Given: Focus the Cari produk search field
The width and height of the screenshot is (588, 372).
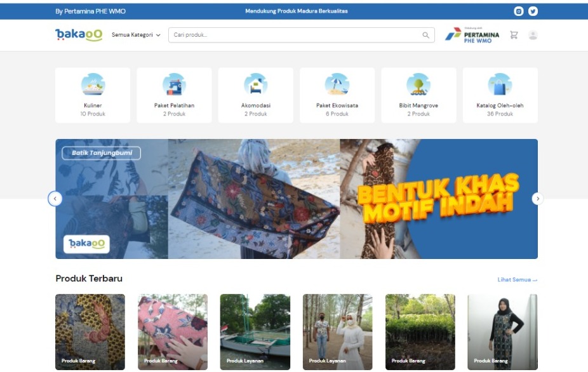Looking at the screenshot, I should click(295, 35).
